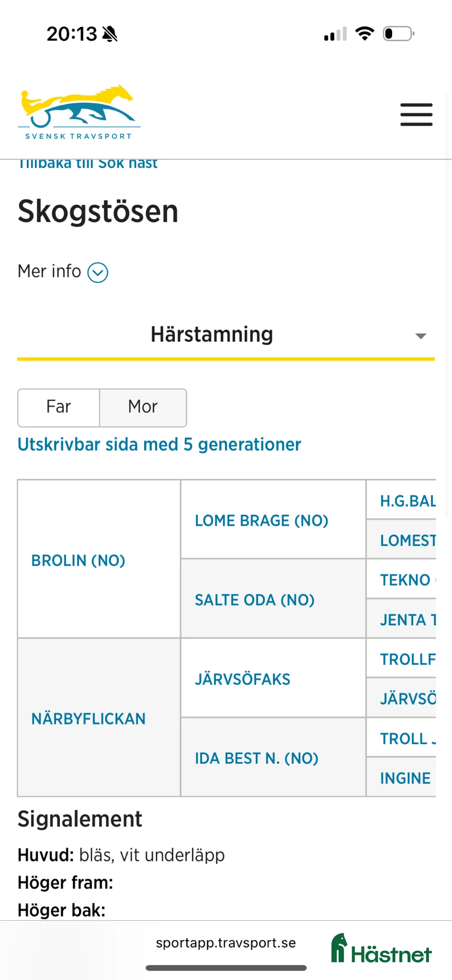Select the Far tab toggle

point(59,407)
